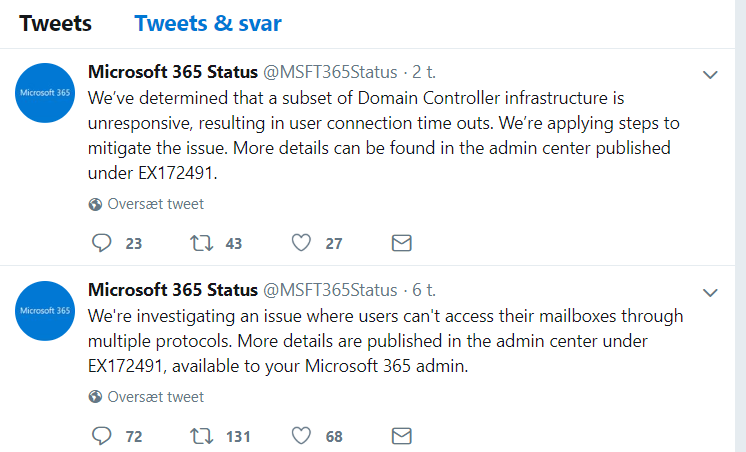Reply to the mailbox access tweet
Image resolution: width=746 pixels, height=452 pixels.
[101, 436]
